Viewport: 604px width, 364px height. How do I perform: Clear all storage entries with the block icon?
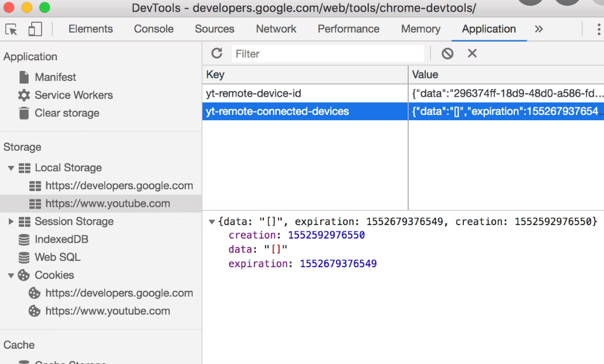click(x=447, y=53)
